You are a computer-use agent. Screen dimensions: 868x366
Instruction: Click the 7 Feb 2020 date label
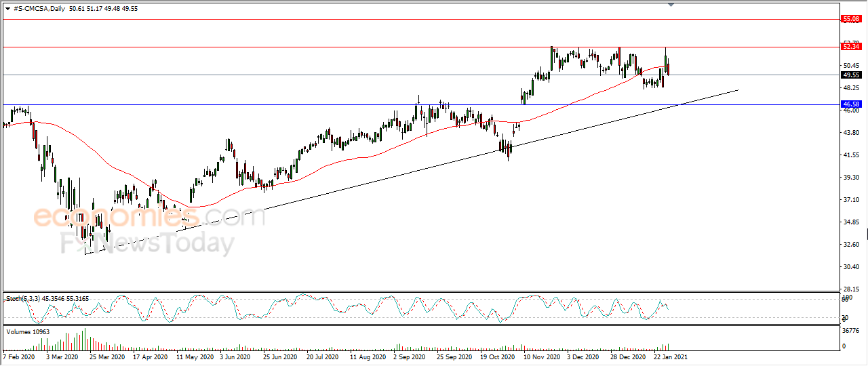(x=20, y=356)
